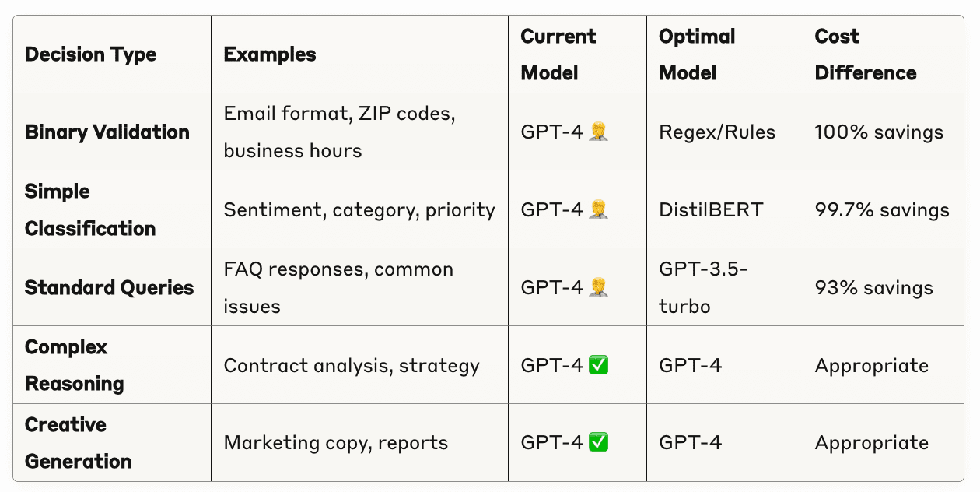Click the facepalm emoji in Simple Classification row
The width and height of the screenshot is (980, 492).
[598, 209]
